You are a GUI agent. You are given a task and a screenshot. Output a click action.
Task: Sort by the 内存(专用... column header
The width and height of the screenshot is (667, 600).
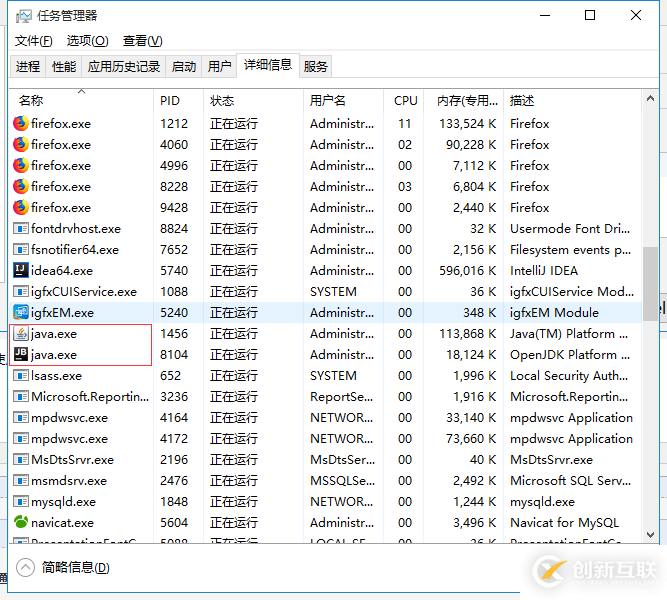pyautogui.click(x=464, y=100)
